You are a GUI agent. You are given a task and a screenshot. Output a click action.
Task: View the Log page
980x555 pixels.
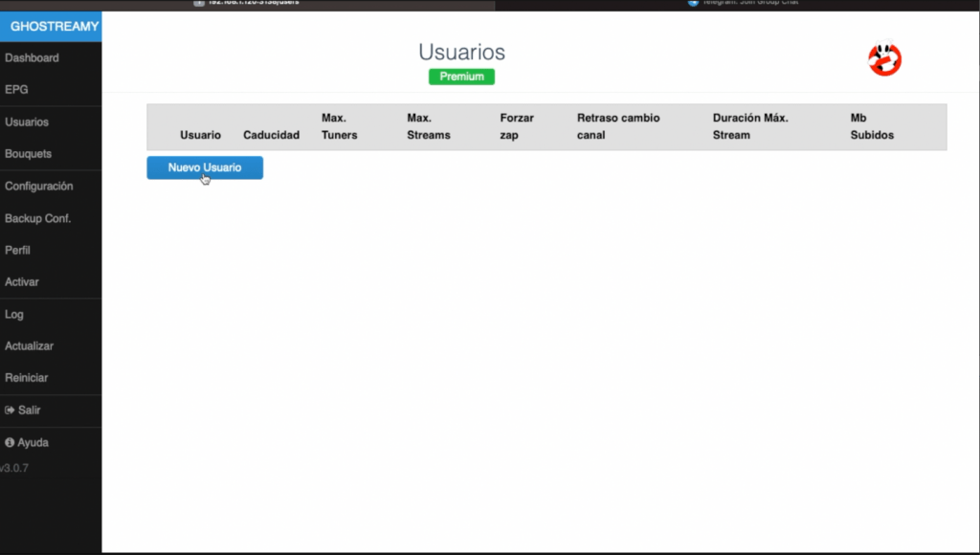(14, 315)
